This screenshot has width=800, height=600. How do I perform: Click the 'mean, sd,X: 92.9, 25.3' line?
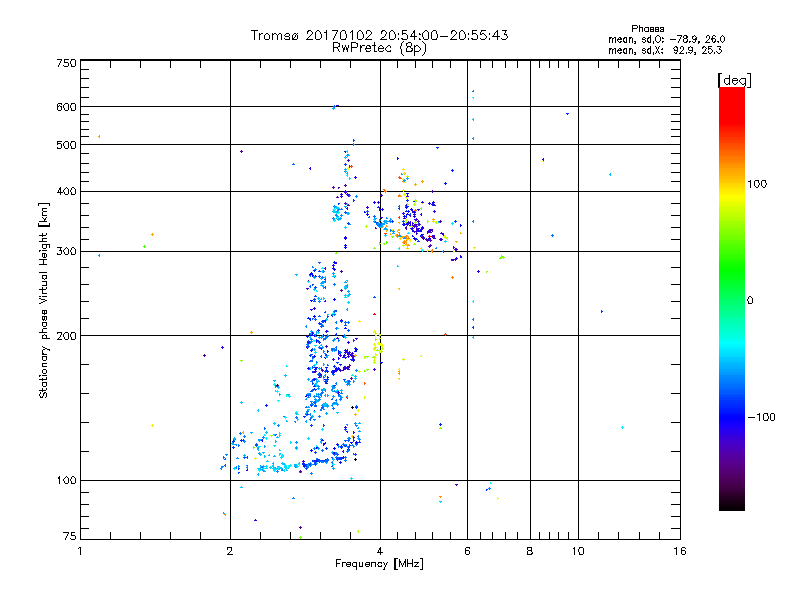pyautogui.click(x=665, y=50)
